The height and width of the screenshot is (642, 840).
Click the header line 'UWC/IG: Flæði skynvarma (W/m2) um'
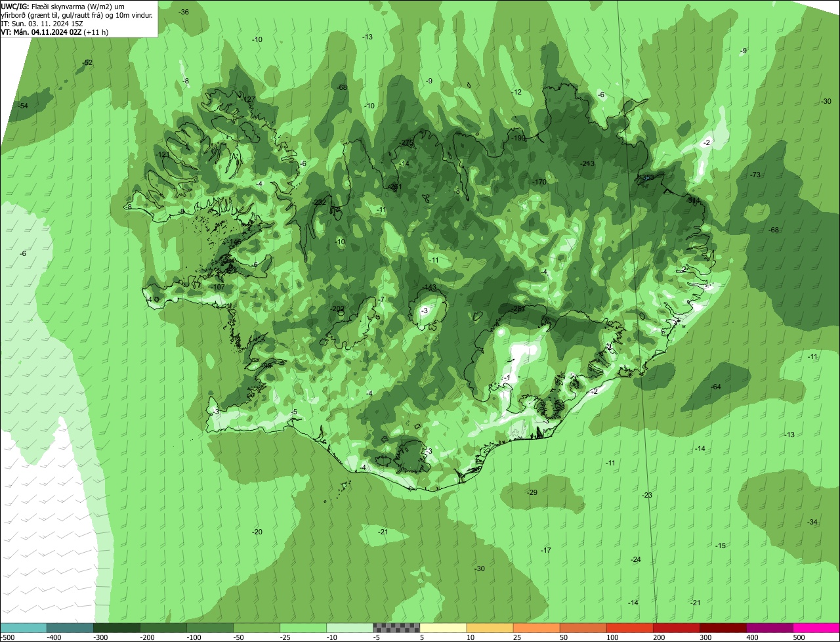pyautogui.click(x=62, y=6)
